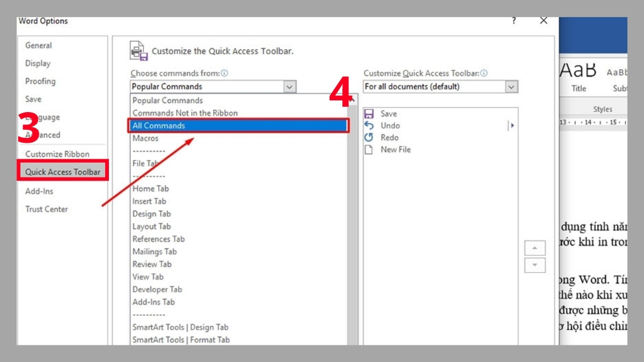Screen dimensions: 644x362
Task: Select the General category in the sidebar
Action: tap(39, 46)
